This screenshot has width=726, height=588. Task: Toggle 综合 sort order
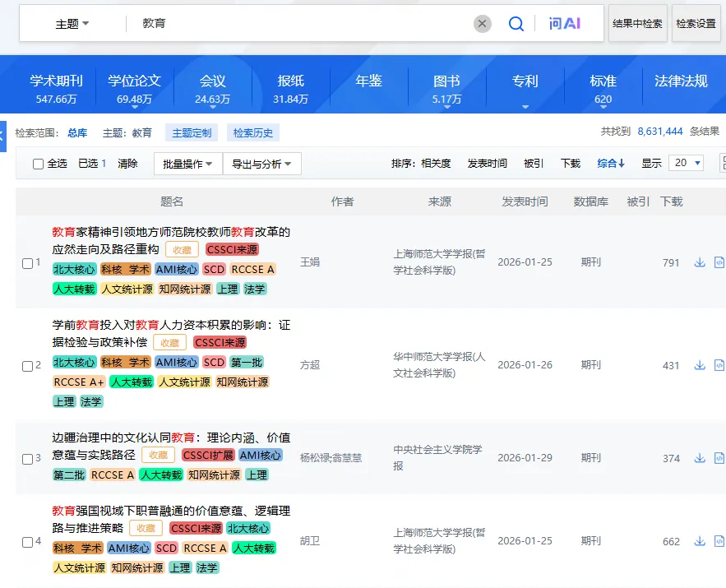click(x=611, y=164)
